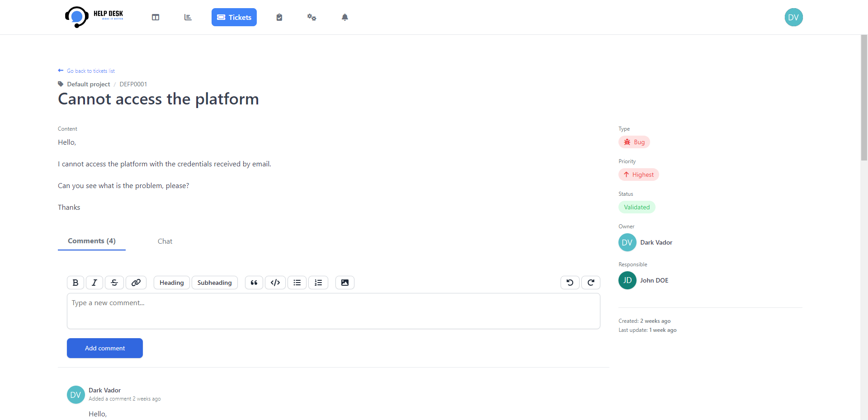Click the Default project breadcrumb

[89, 84]
